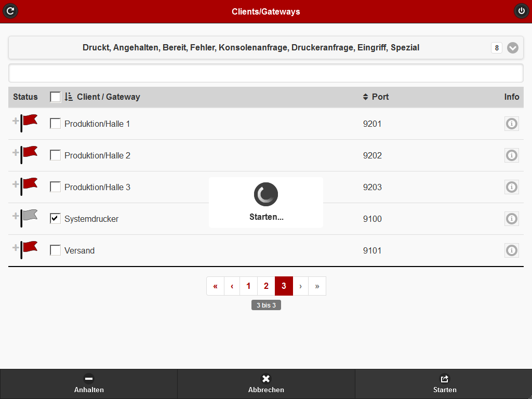The image size is (532, 399).
Task: Click the power/logout icon in header
Action: click(521, 11)
